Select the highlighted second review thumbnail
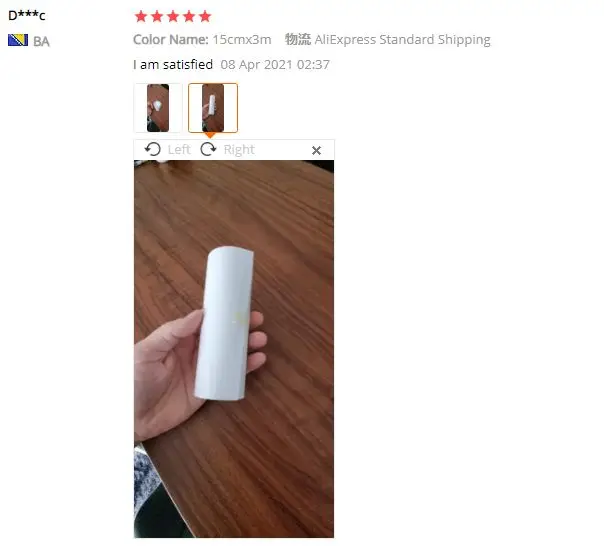The image size is (604, 554). [213, 108]
